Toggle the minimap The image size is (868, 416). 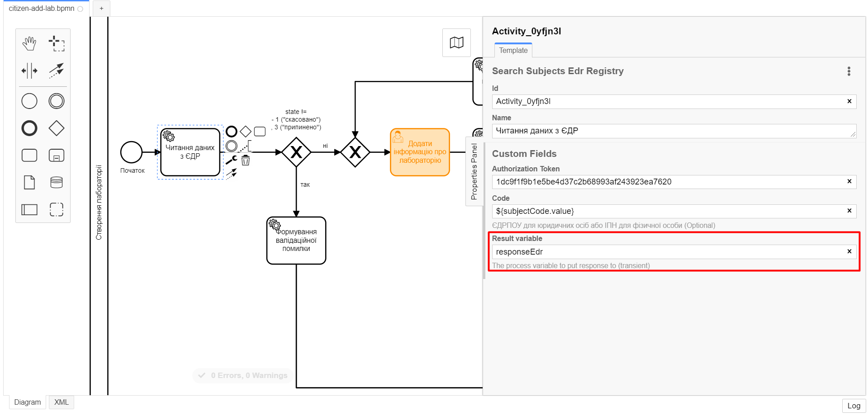tap(456, 43)
